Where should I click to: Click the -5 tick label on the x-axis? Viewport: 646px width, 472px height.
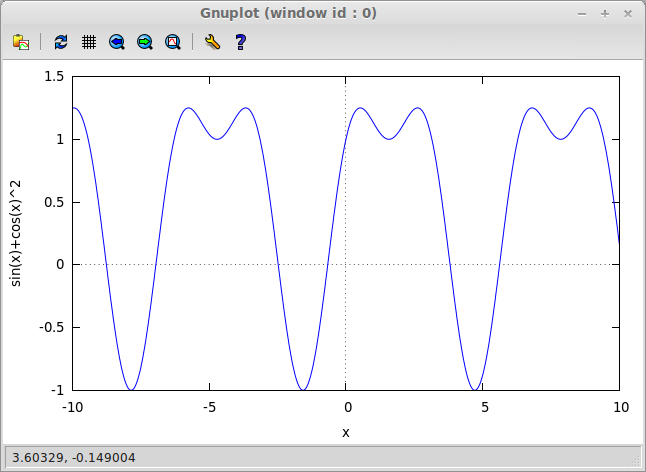click(x=208, y=408)
